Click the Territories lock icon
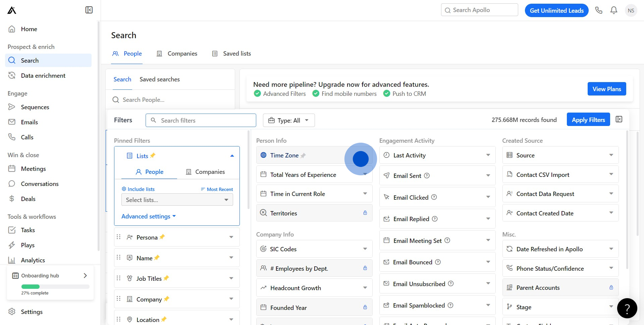644x325 pixels. 365,213
